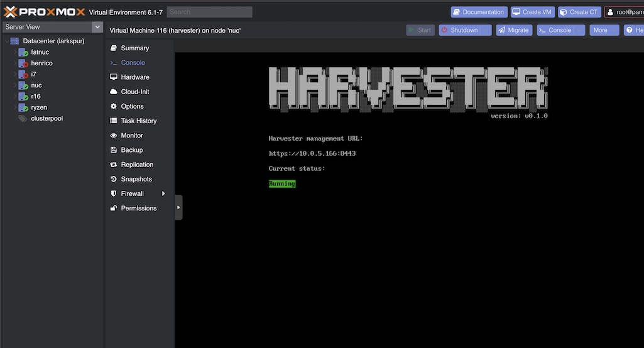Click the Harvester management URL in console

coord(312,153)
